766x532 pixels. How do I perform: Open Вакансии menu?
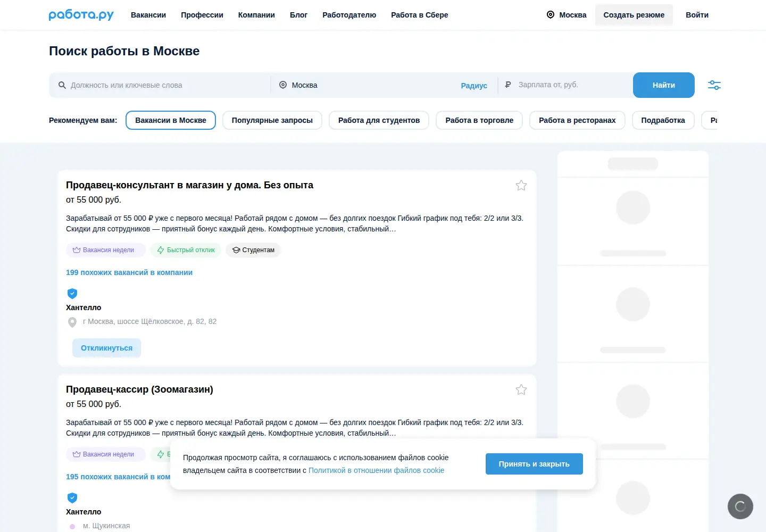coord(148,15)
